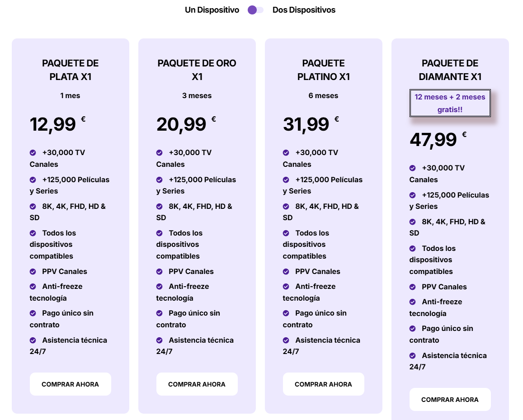
Task: Click checkmark beside Asistencia técnica in Diamante
Action: [x=413, y=356]
